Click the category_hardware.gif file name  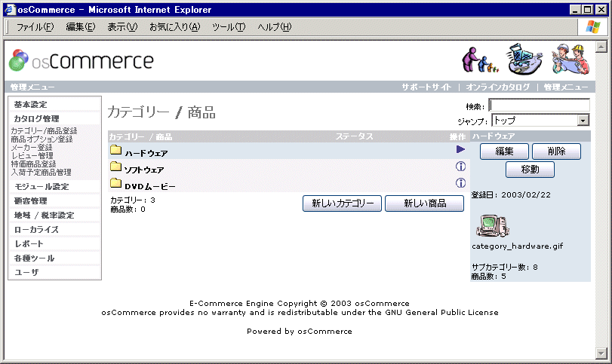(517, 246)
